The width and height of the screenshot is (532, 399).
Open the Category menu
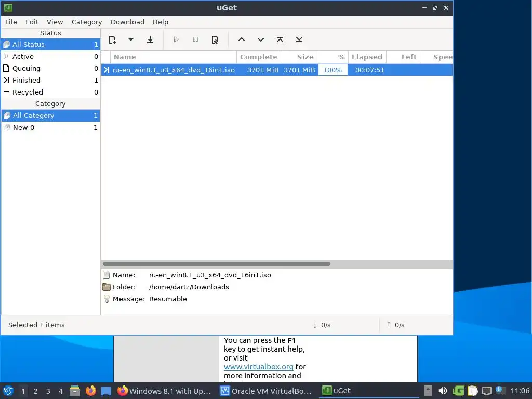tap(87, 22)
